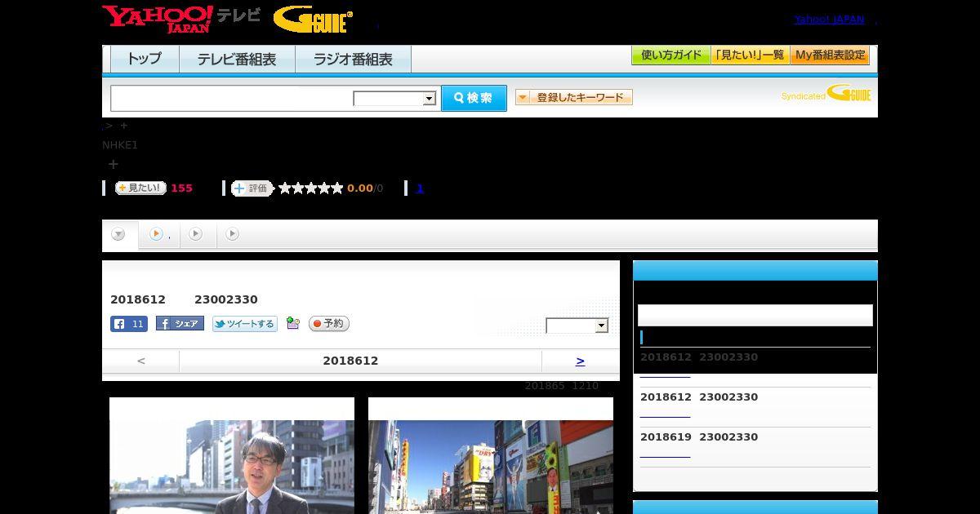Screen dimensions: 980x514
Task: Select the tab with the orange play arrow
Action: click(x=159, y=234)
